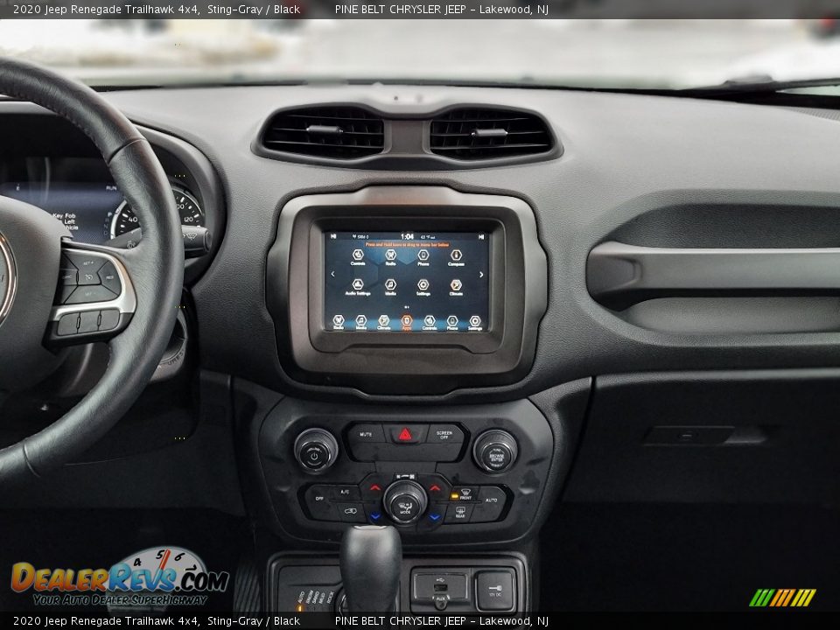Tap the orange hint text above the app icons
The width and height of the screenshot is (840, 630).
407,244
